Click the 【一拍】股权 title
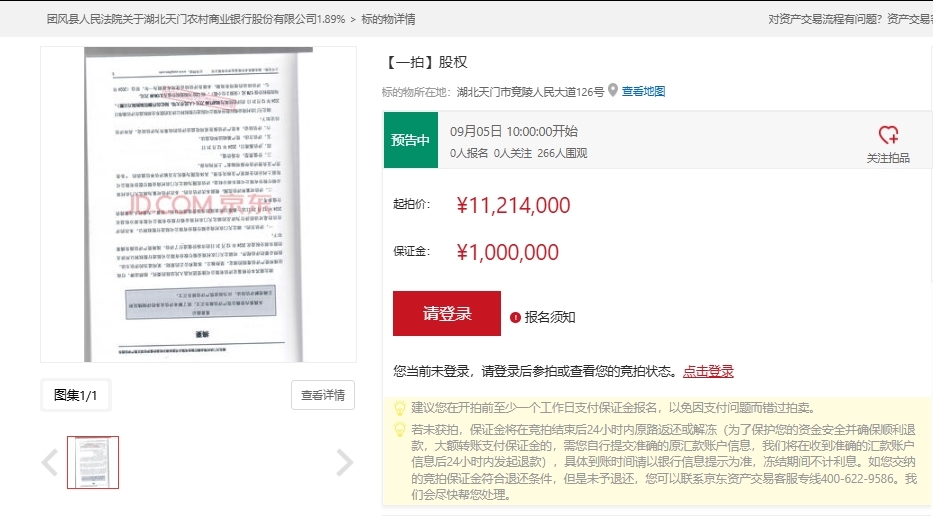 [425, 62]
